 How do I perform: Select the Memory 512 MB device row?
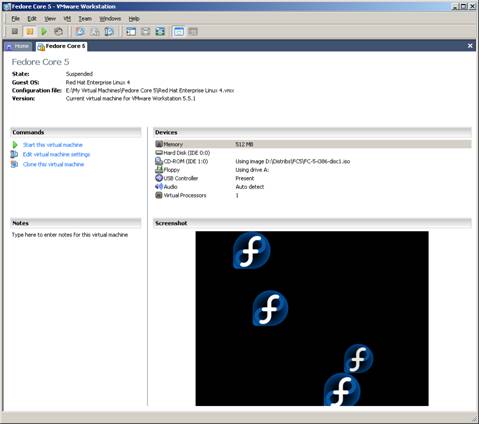pyautogui.click(x=313, y=144)
